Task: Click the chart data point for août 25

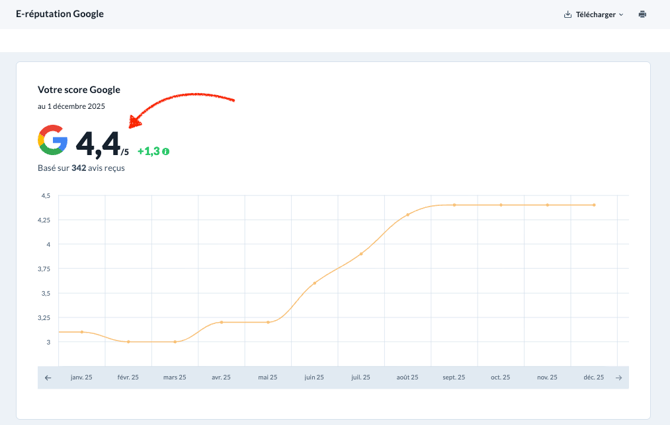Action: 408,214
